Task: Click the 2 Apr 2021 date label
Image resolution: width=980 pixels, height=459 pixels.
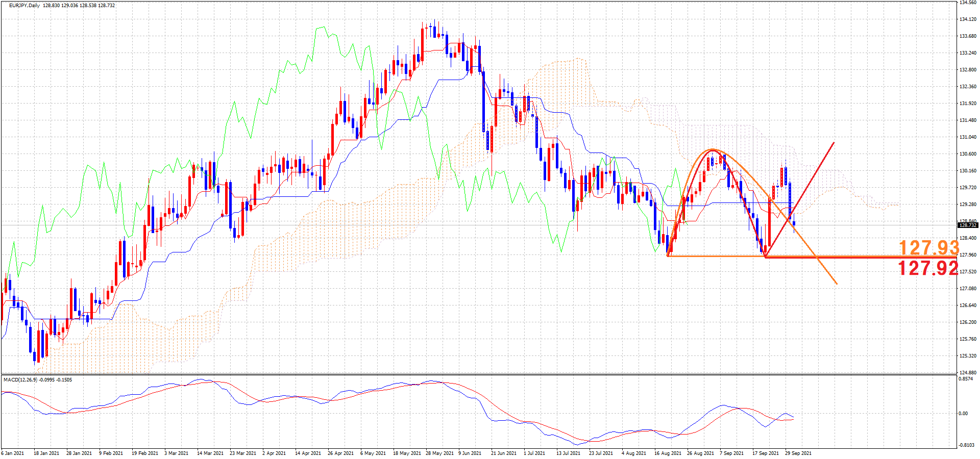Action: pyautogui.click(x=274, y=453)
